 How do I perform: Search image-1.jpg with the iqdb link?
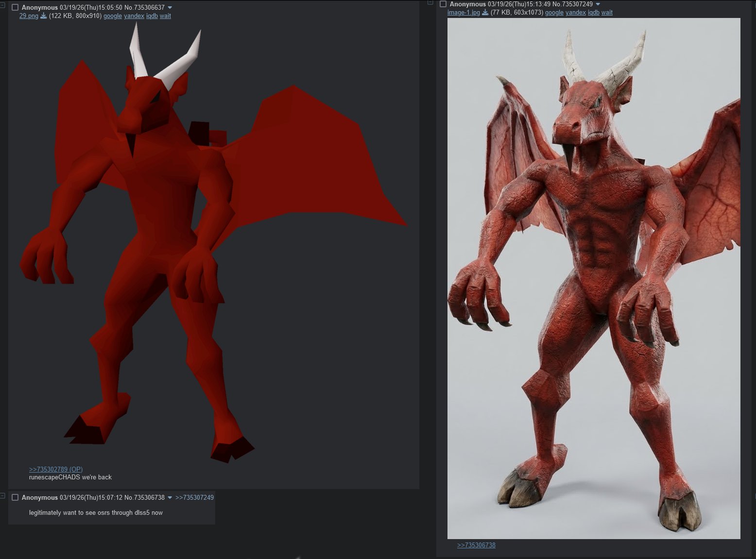tap(594, 13)
